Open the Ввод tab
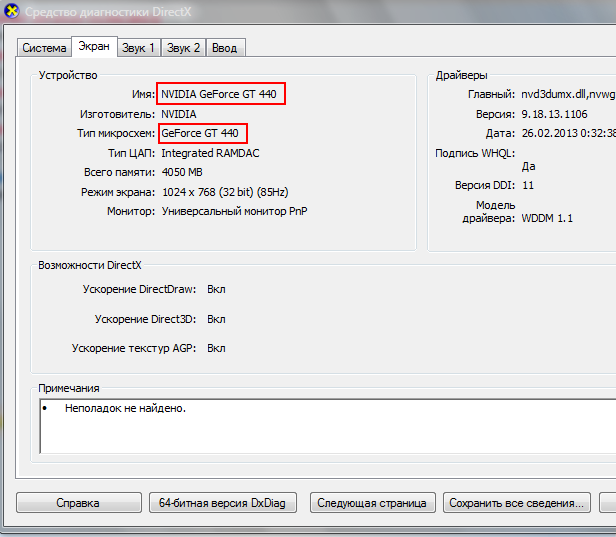The image size is (616, 537). click(x=225, y=48)
